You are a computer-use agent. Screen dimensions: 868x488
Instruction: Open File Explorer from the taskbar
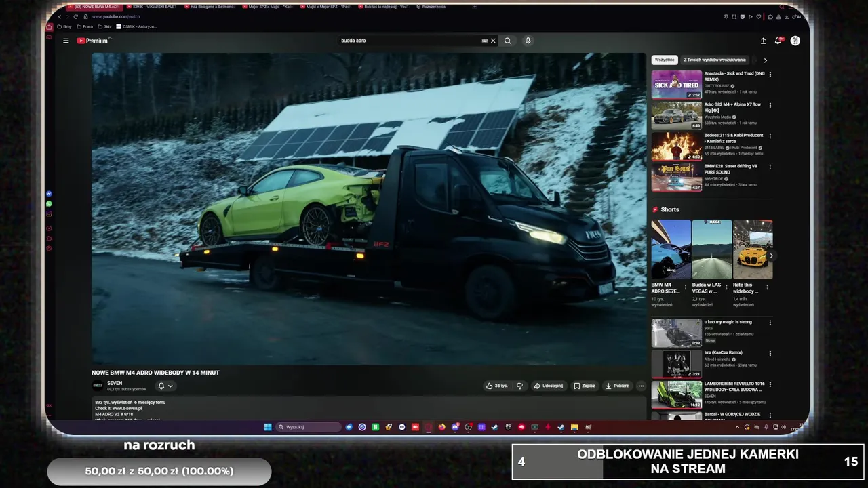(x=574, y=427)
